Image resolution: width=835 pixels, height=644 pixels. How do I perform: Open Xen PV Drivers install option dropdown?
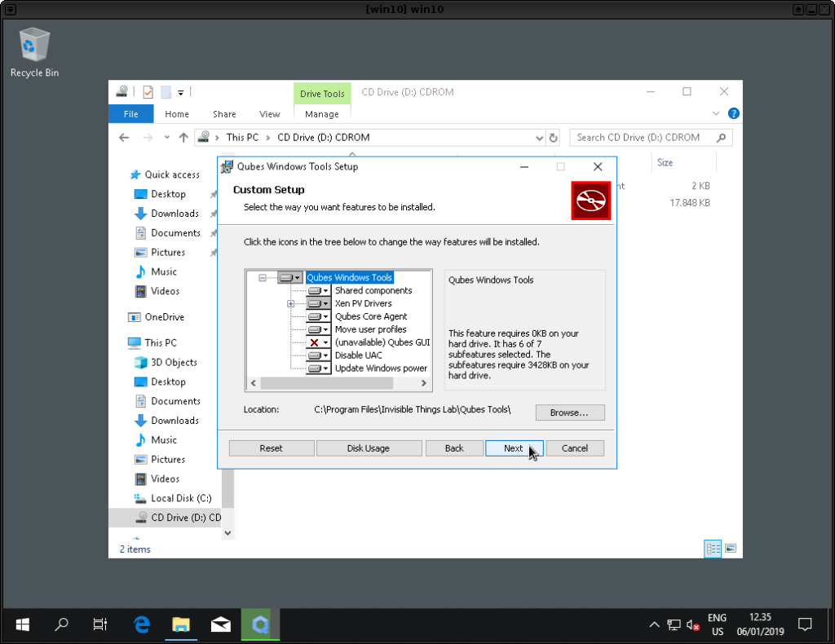point(318,303)
